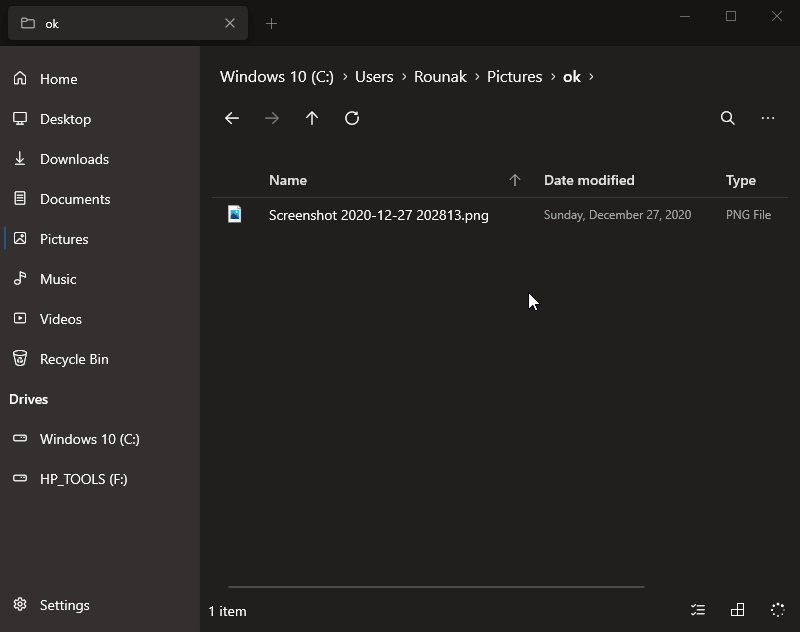Viewport: 800px width, 632px height.
Task: Close the 'ok' tab
Action: click(230, 23)
